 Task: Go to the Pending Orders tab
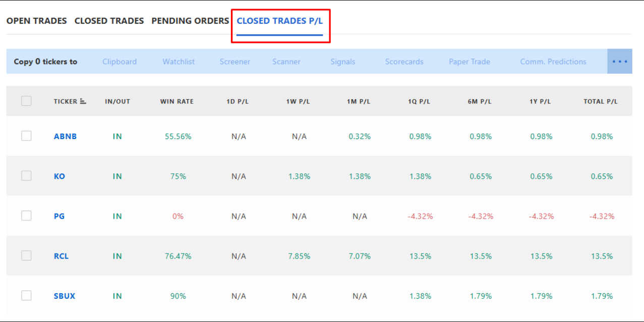point(191,21)
